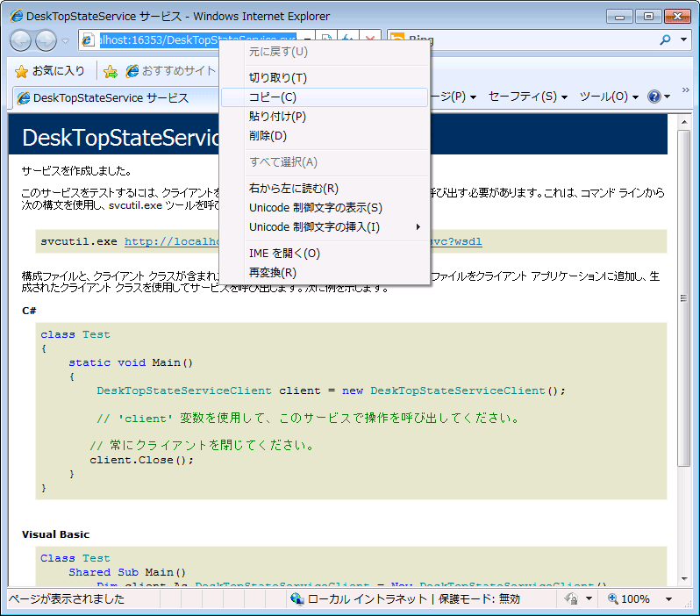Viewport: 700px width, 616px height.
Task: Open zoom level dropdown arrow
Action: tap(668, 599)
